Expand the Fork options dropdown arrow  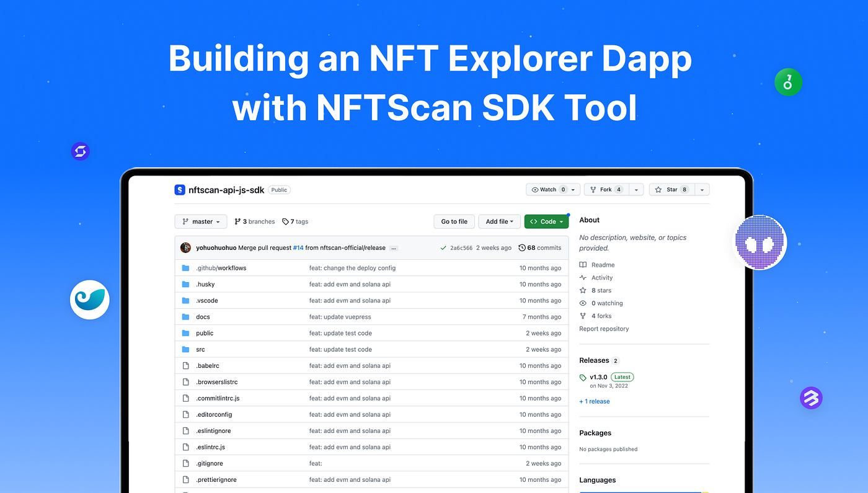coord(636,190)
